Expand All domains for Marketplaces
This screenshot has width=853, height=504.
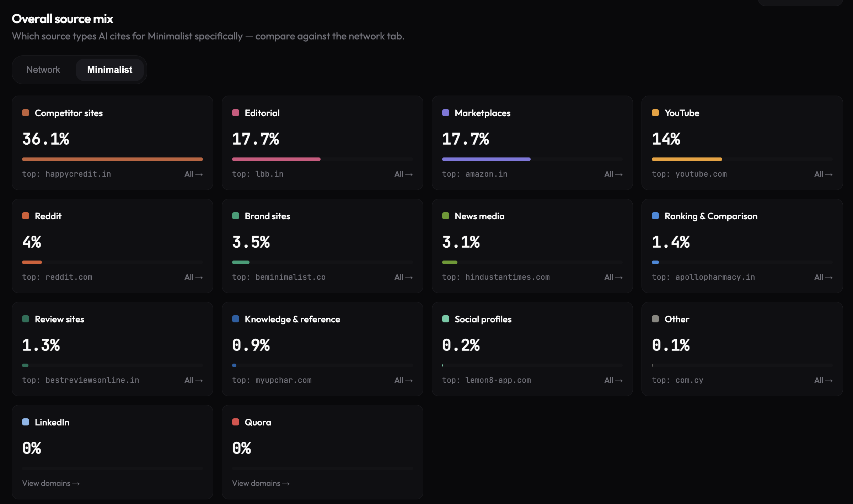[x=613, y=174]
